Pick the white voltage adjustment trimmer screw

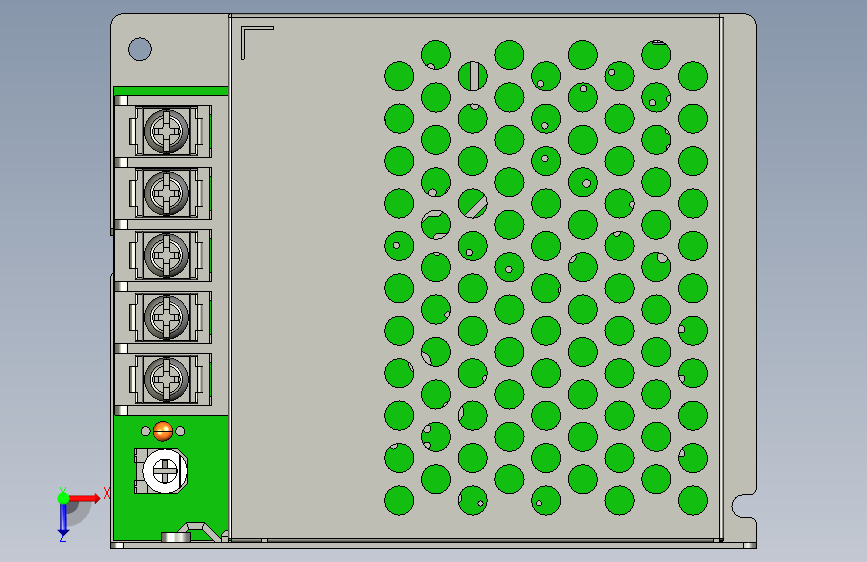[165, 471]
